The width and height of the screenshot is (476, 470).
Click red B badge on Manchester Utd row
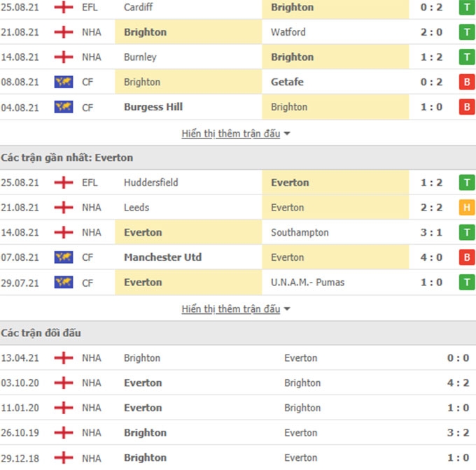click(x=467, y=257)
